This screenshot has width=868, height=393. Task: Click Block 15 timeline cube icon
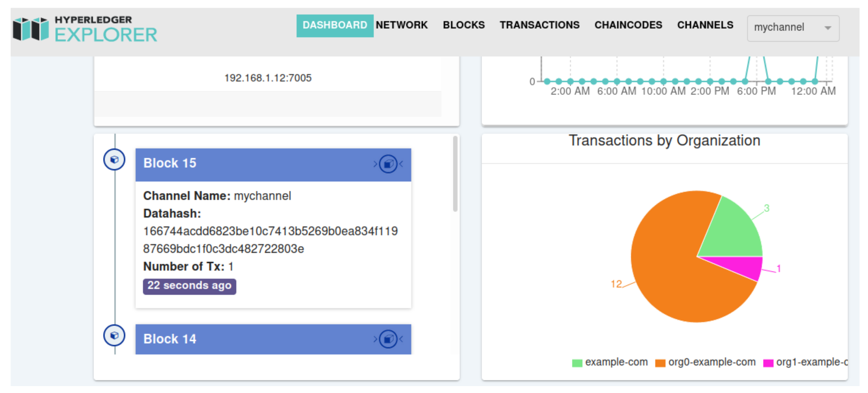click(114, 160)
